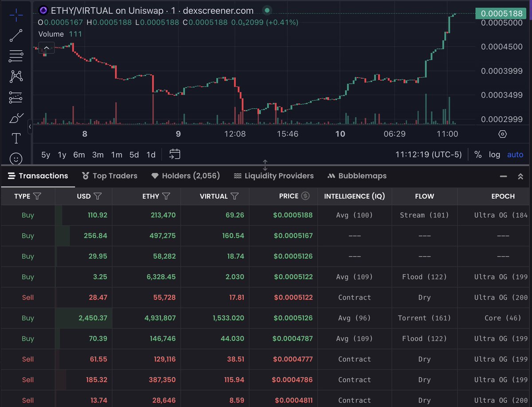Click the Avg (96) intelligence cell
Screen dimensions: 532x407
(355, 318)
